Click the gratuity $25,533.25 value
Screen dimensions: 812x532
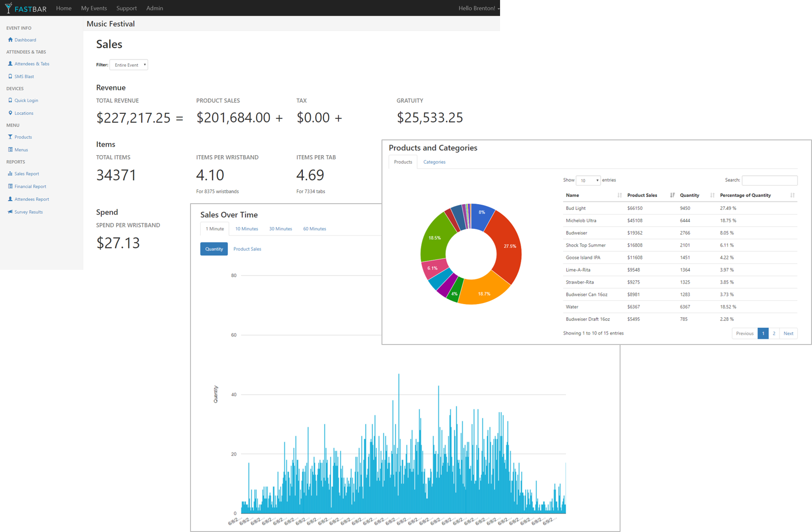tap(430, 118)
